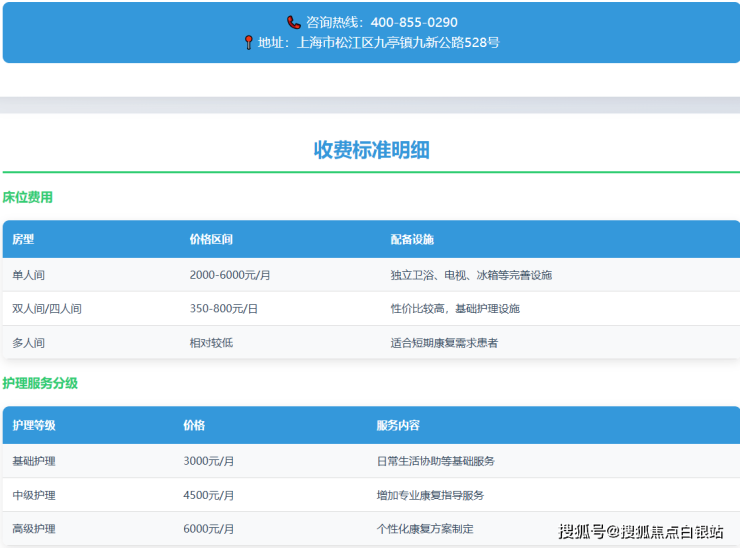Click the 床位费用 section title
740x548 pixels.
[28, 198]
